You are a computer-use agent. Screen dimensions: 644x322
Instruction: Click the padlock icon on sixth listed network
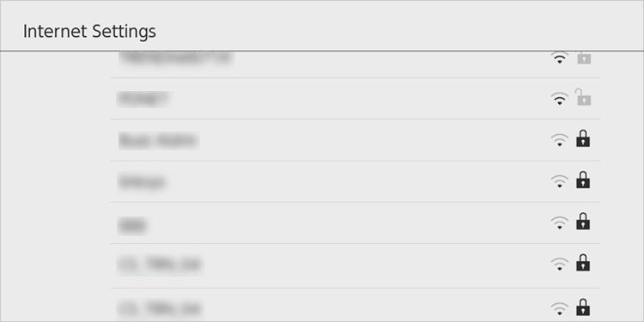pos(583,263)
